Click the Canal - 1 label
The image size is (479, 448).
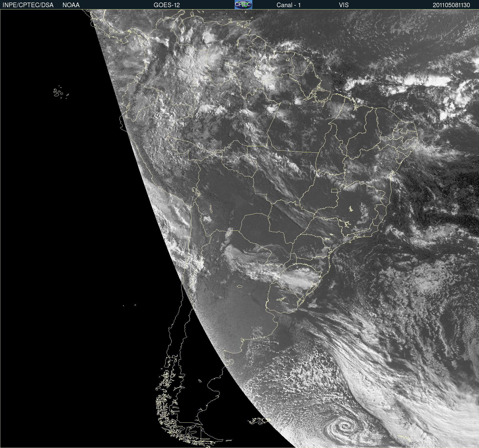tap(289, 5)
